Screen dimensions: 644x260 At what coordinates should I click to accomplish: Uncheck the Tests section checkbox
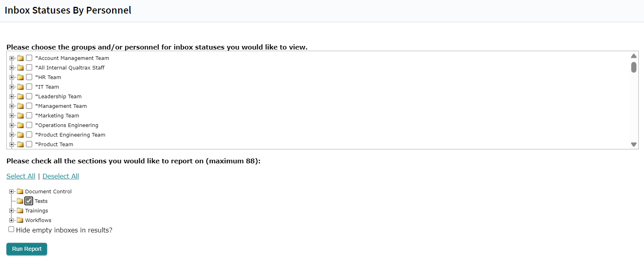pyautogui.click(x=29, y=201)
